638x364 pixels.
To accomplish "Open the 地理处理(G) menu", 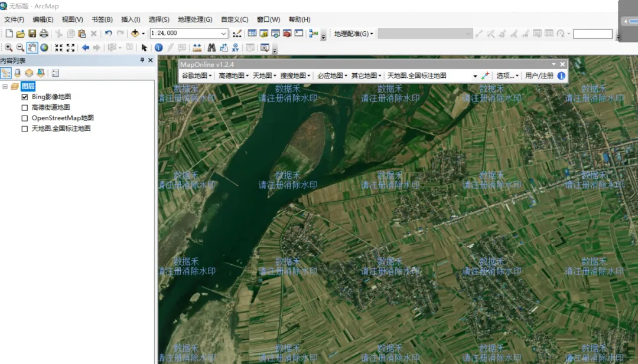I will (x=195, y=19).
